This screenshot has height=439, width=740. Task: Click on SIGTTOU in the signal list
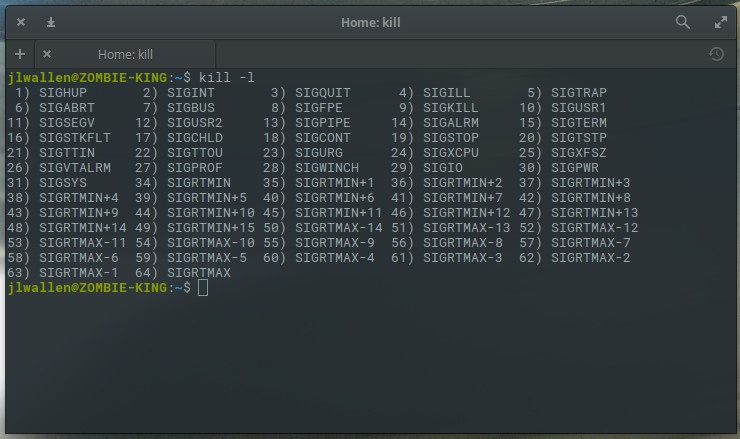click(194, 153)
